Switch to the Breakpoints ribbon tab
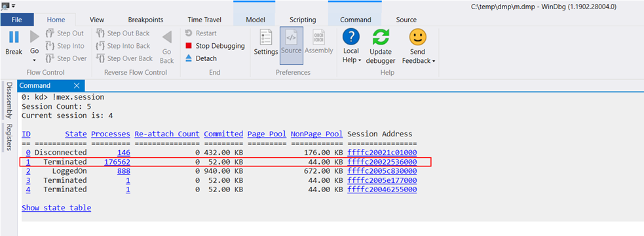 pyautogui.click(x=145, y=19)
